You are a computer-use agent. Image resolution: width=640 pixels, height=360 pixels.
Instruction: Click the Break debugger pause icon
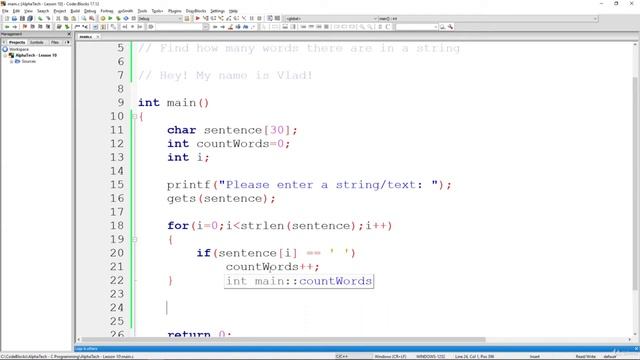(x=251, y=18)
